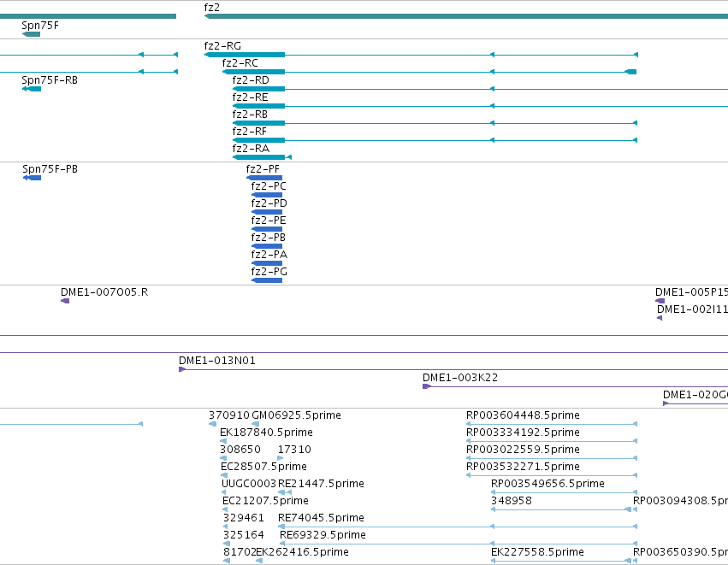Select the blue CDS bar under fz2-PG

click(267, 280)
